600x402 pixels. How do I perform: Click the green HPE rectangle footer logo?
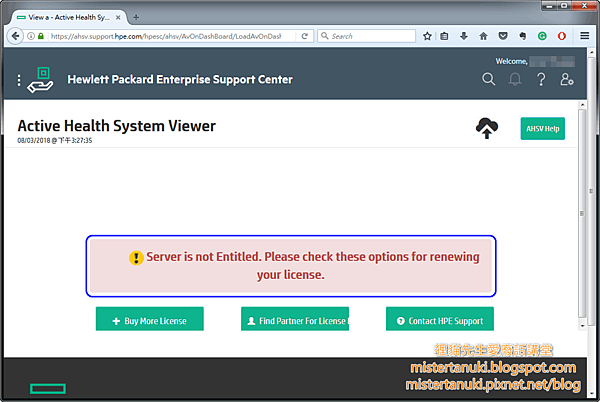click(x=48, y=389)
